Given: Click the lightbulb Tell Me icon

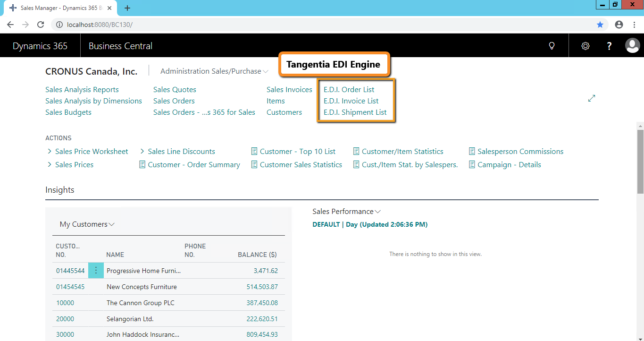Looking at the screenshot, I should tap(551, 46).
